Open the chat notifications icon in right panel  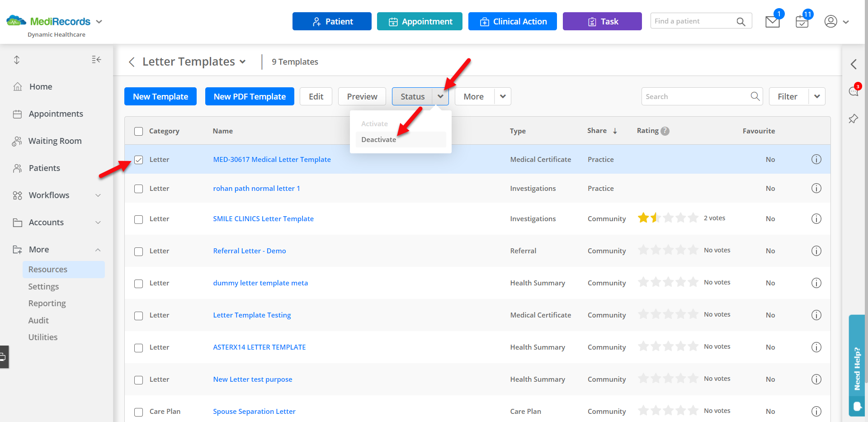(854, 91)
